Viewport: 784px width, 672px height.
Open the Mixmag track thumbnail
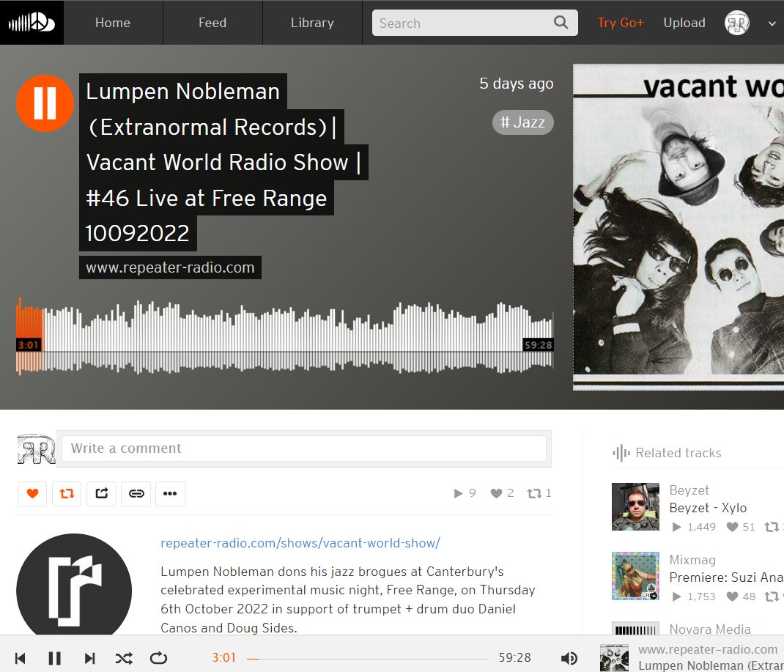[x=635, y=576]
